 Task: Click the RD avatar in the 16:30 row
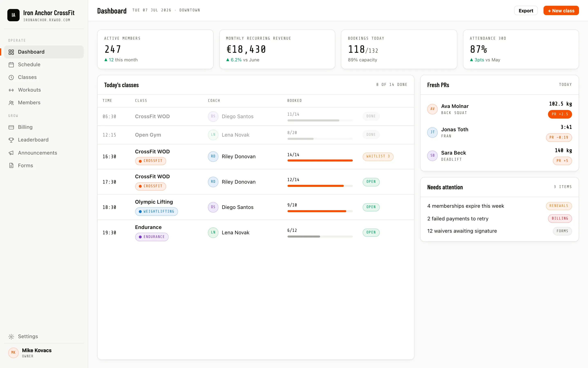(213, 156)
